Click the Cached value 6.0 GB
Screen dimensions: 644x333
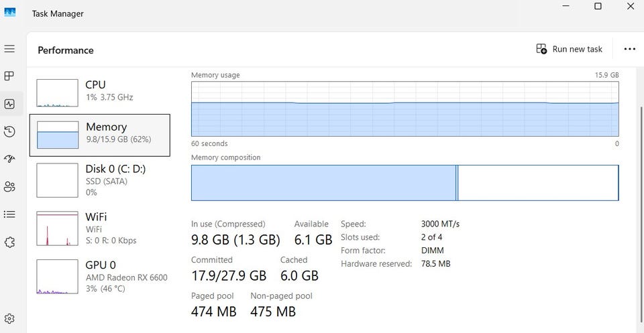(299, 275)
